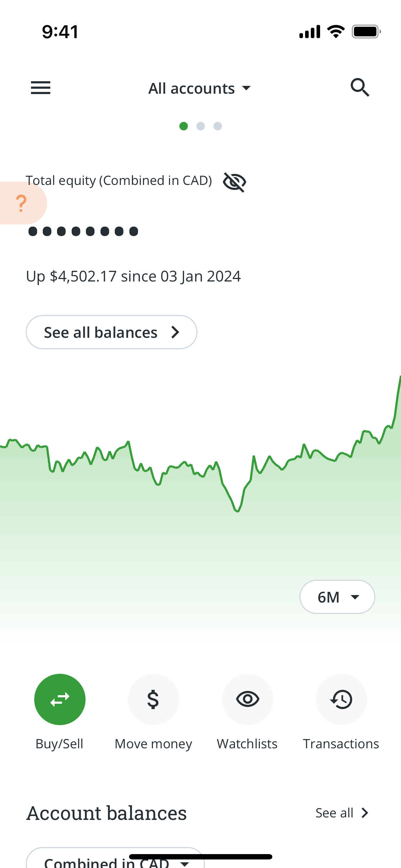Viewport: 401px width, 868px height.
Task: Open the hamburger menu
Action: pos(41,88)
